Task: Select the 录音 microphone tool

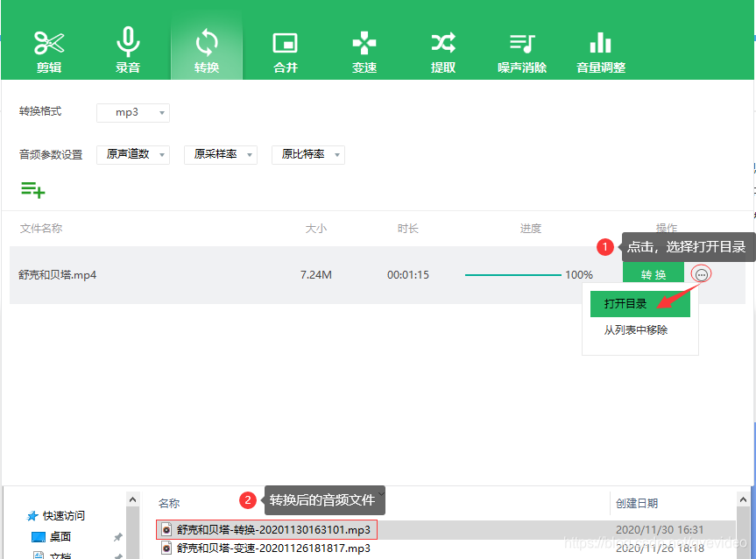Action: coord(128,51)
